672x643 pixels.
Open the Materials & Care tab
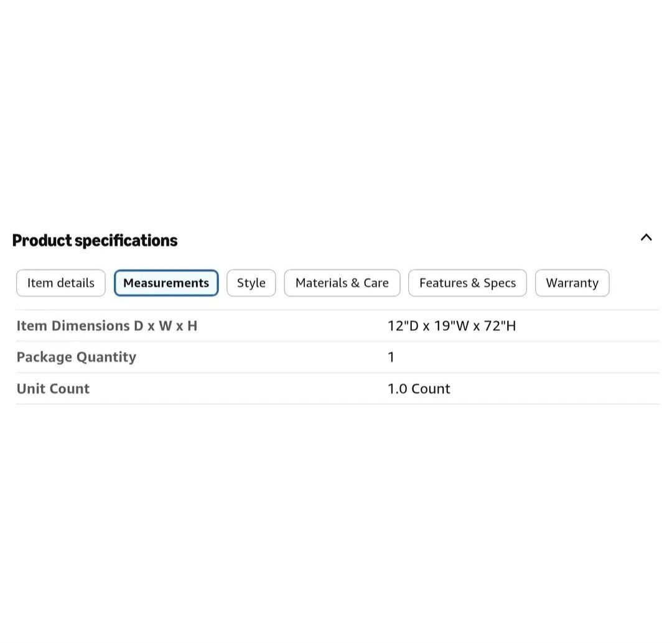click(342, 283)
